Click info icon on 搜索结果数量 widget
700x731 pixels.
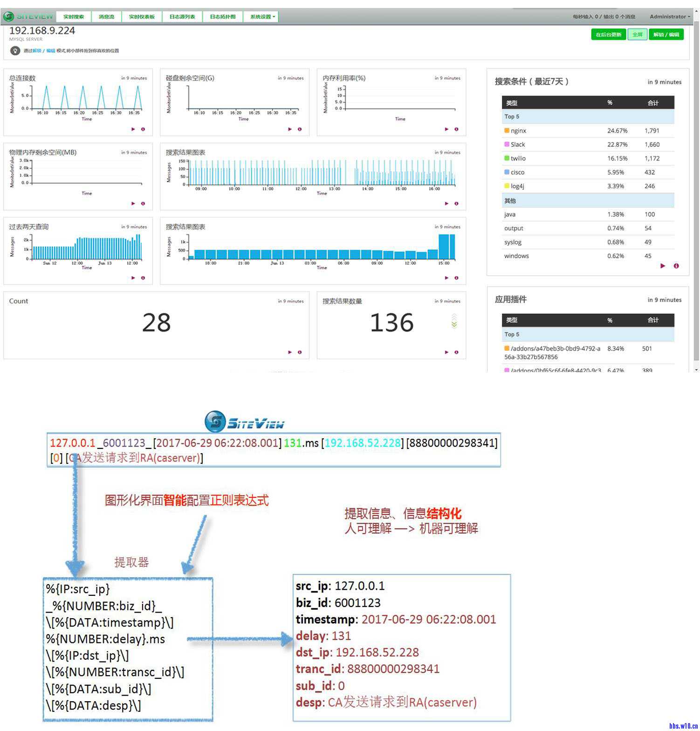click(x=456, y=352)
